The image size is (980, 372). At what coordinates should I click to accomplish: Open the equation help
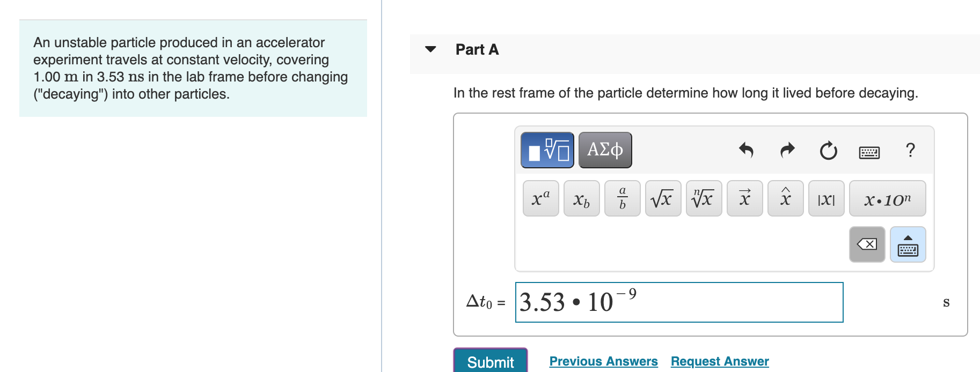[x=910, y=150]
